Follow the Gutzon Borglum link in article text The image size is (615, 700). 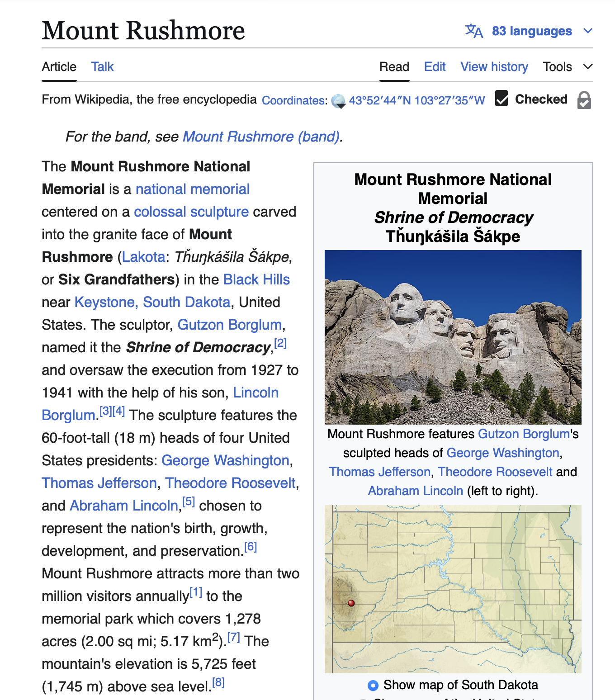(229, 325)
